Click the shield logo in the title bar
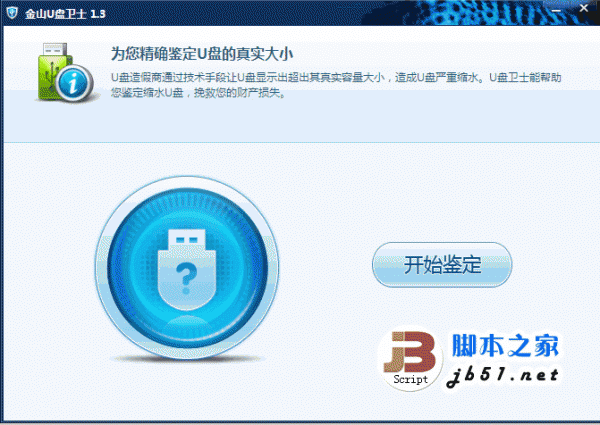This screenshot has height=425, width=600. click(x=12, y=13)
